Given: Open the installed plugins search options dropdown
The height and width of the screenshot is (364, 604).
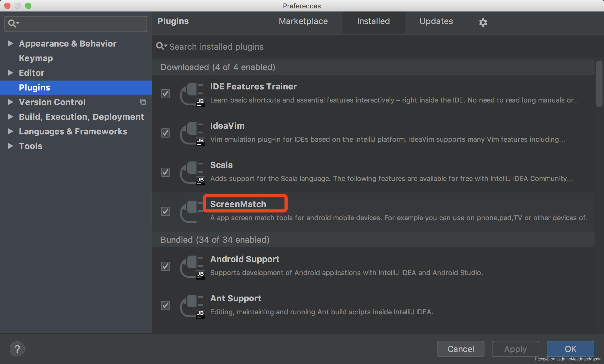Looking at the screenshot, I should pos(162,46).
